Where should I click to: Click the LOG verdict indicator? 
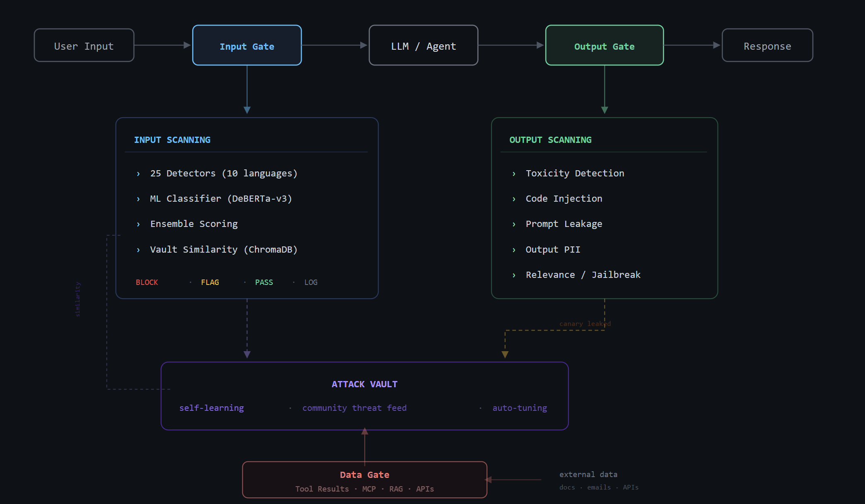pos(311,282)
